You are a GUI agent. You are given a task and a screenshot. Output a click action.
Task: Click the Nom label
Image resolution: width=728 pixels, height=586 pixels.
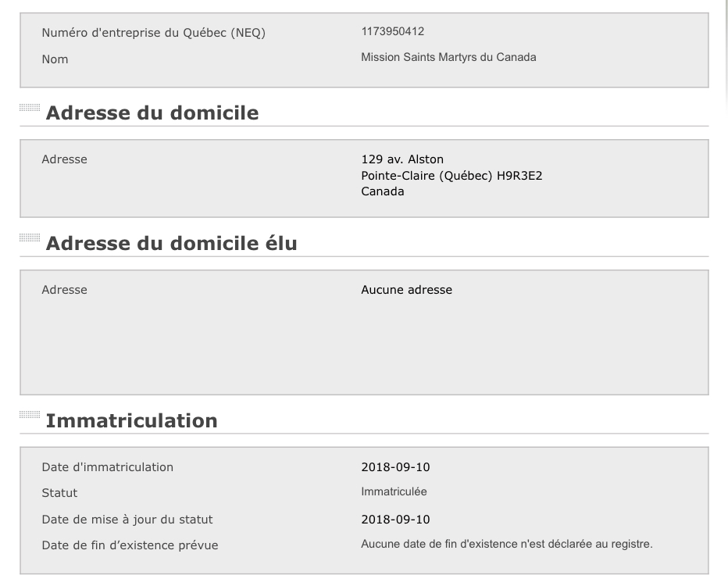pyautogui.click(x=55, y=59)
